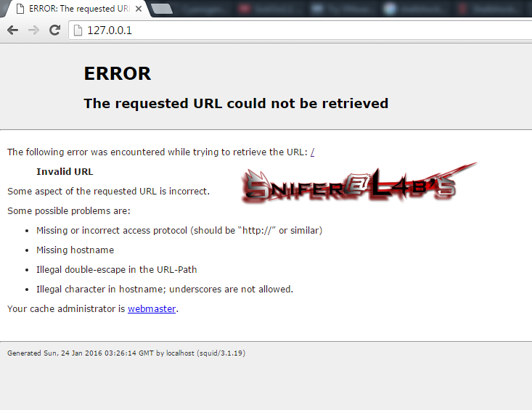Go back using the browser back arrow
The image size is (532, 410).
click(x=12, y=30)
